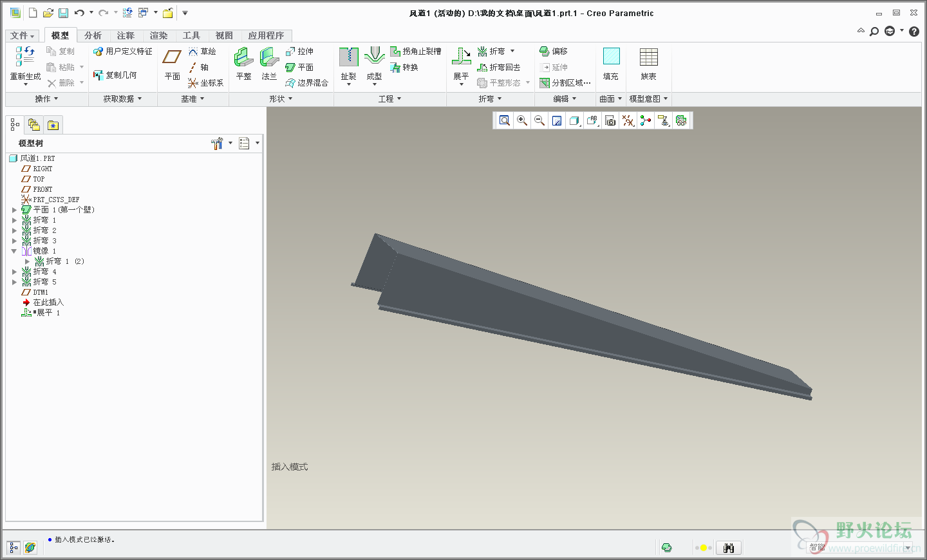Click 用户定义特征 button
Viewport: 927px width, 560px height.
click(x=123, y=51)
